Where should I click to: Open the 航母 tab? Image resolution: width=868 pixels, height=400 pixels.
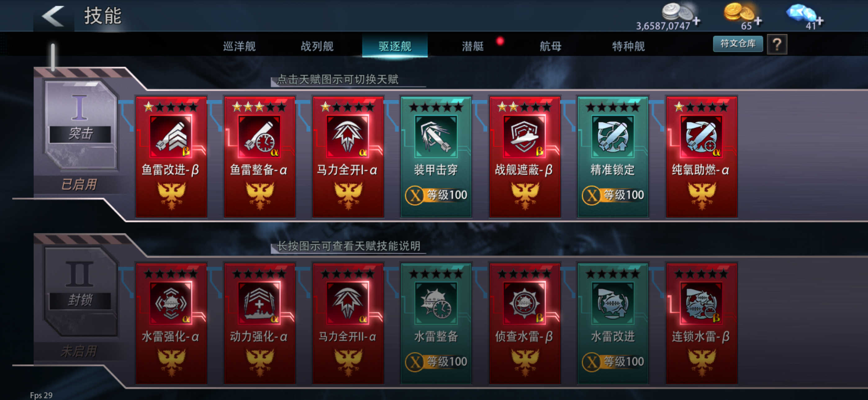tap(551, 46)
